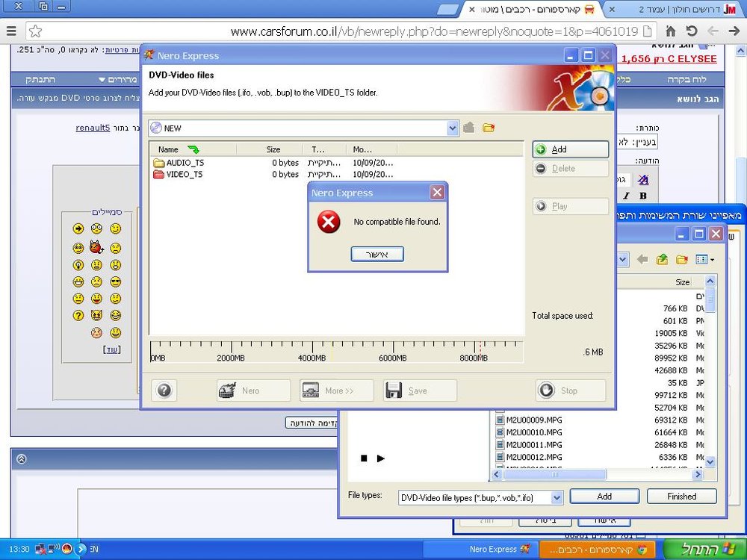Click the back arrow icon in the file dialog
Image resolution: width=747 pixels, height=560 pixels.
[x=642, y=259]
